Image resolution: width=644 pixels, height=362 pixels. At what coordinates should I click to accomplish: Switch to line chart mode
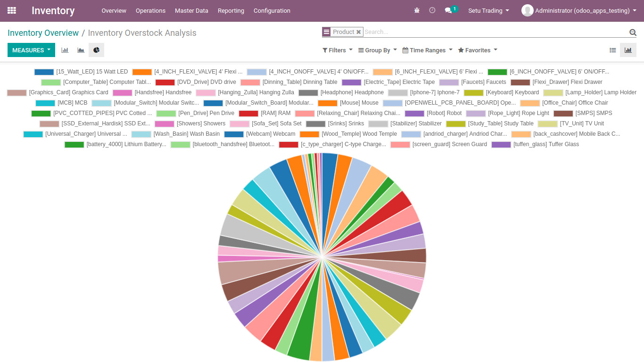coord(81,50)
